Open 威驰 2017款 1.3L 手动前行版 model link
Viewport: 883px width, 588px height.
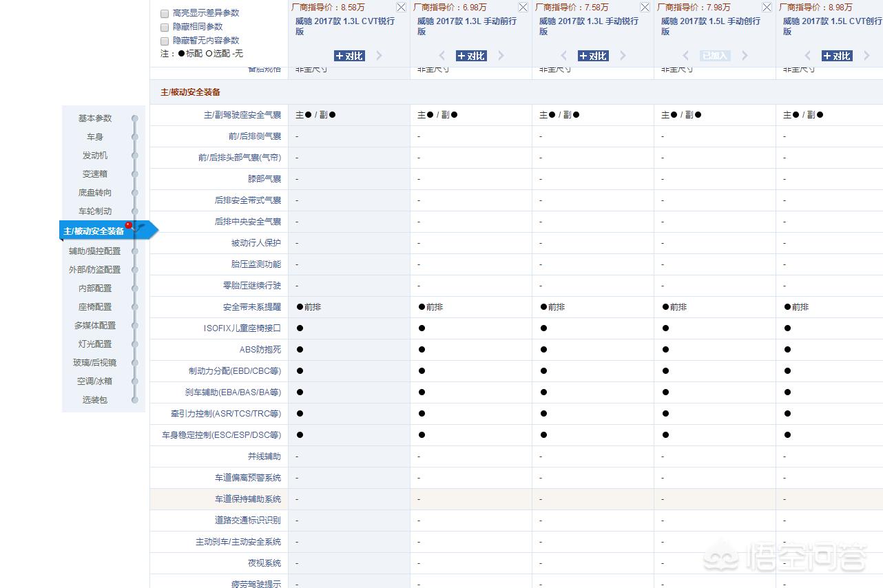coord(467,26)
